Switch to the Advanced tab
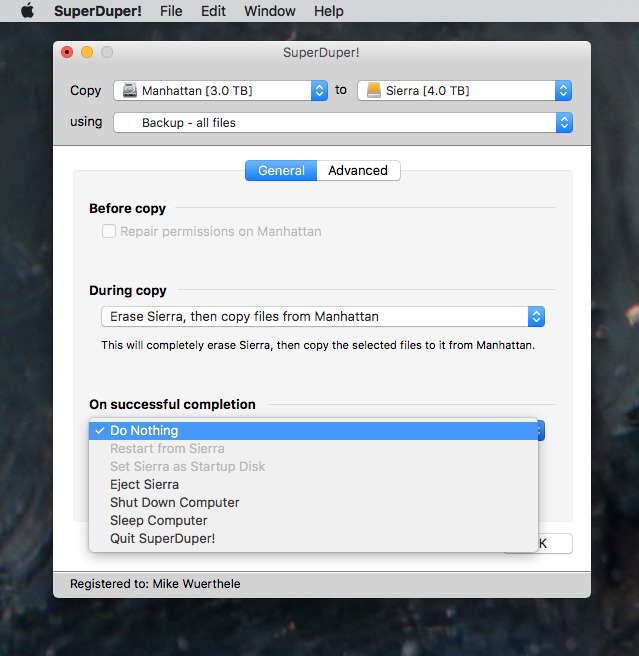The width and height of the screenshot is (639, 656). (358, 170)
